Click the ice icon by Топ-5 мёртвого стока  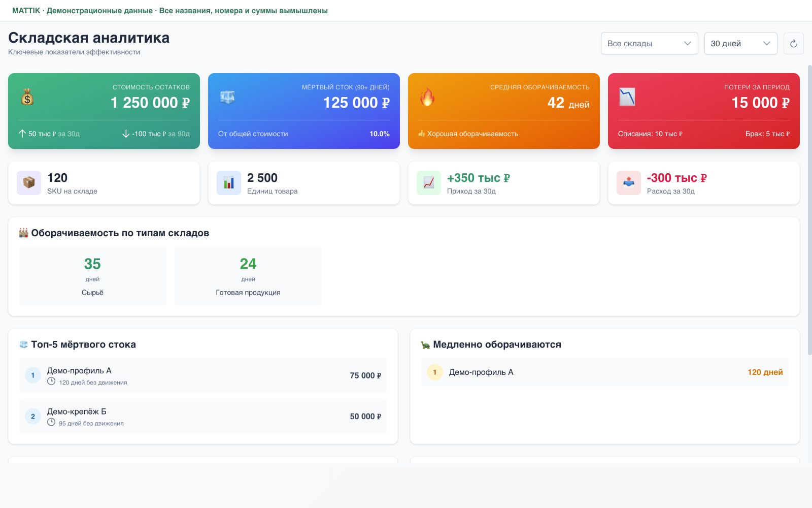[x=23, y=344]
